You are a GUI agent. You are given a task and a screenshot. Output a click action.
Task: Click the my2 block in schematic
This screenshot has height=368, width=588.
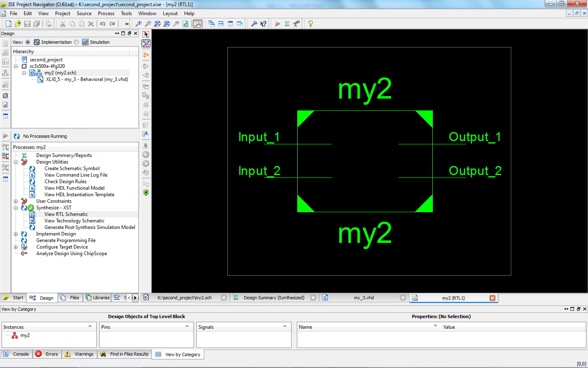pyautogui.click(x=365, y=161)
